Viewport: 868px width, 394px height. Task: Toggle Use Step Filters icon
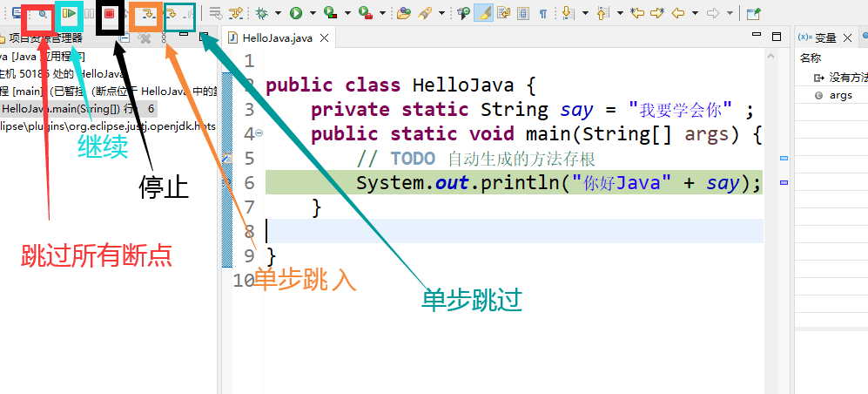pos(237,13)
